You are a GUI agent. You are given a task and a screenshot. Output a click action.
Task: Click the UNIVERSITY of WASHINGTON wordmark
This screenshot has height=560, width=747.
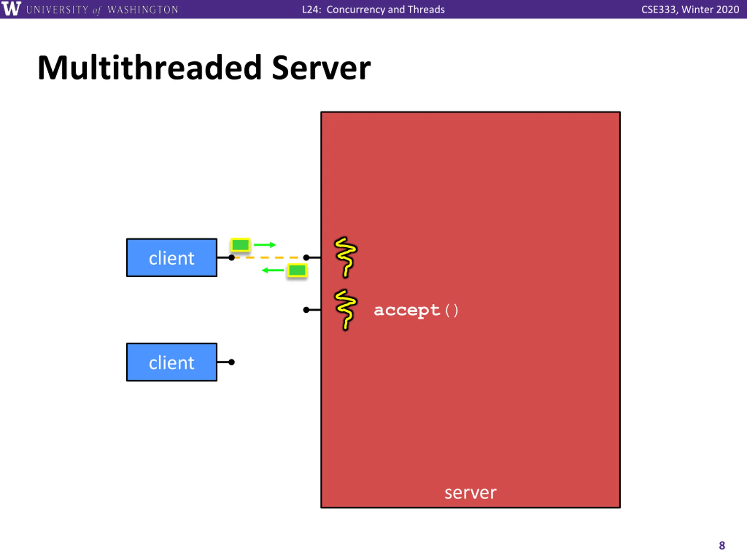(102, 10)
